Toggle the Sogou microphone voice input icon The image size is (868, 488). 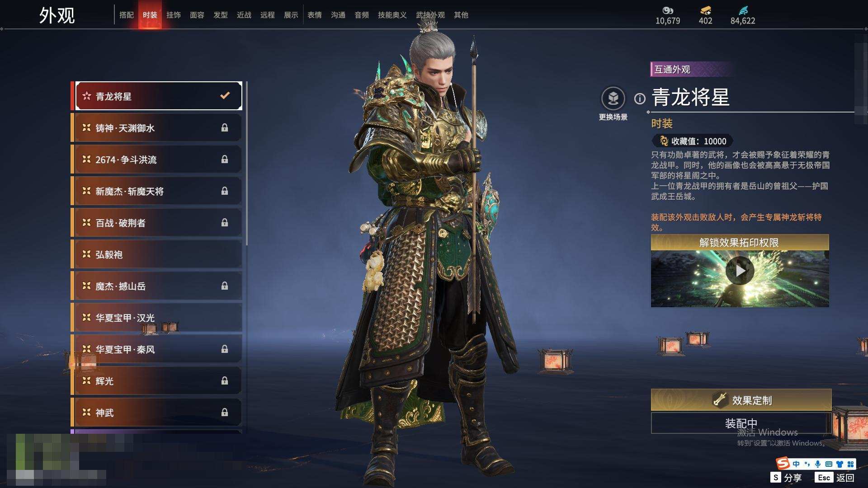click(817, 464)
